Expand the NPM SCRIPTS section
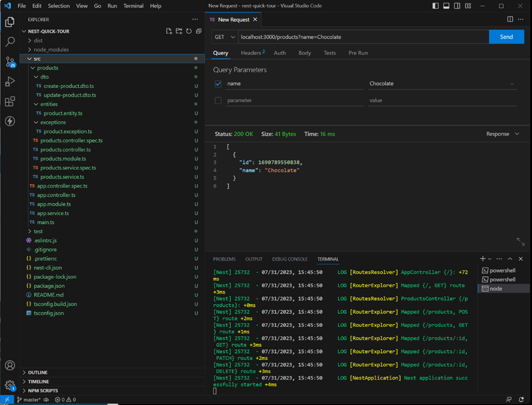The height and width of the screenshot is (405, 532). [x=112, y=391]
